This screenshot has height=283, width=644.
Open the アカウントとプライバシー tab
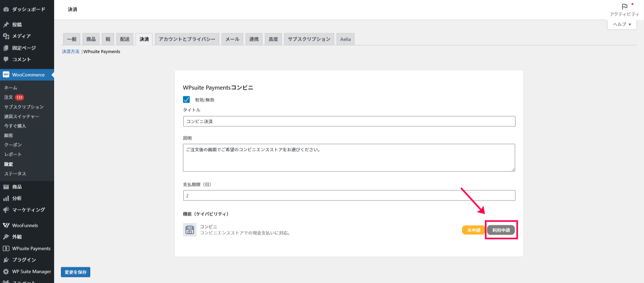point(187,39)
